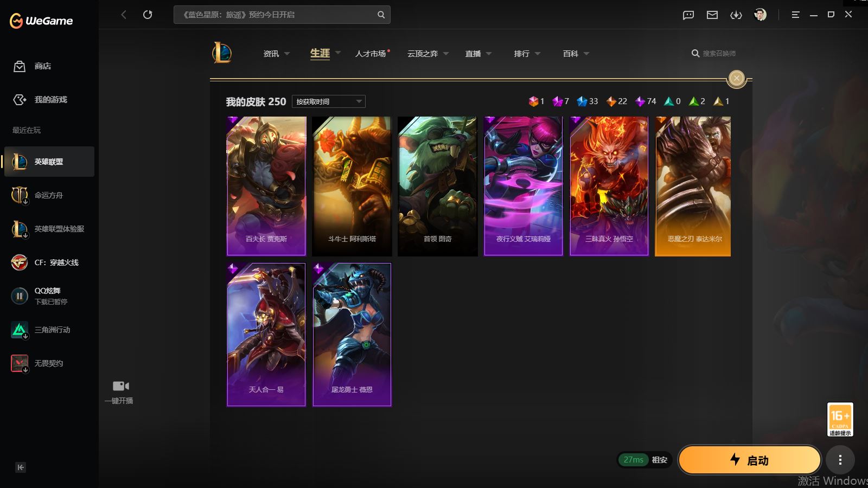868x488 pixels.
Task: Filter skins by green triangle showing 2
Action: pyautogui.click(x=697, y=101)
